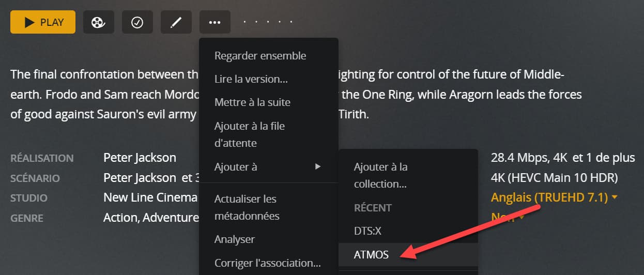This screenshot has height=275, width=644.
Task: Select "Regarder ensemble" menu entry
Action: pyautogui.click(x=260, y=56)
